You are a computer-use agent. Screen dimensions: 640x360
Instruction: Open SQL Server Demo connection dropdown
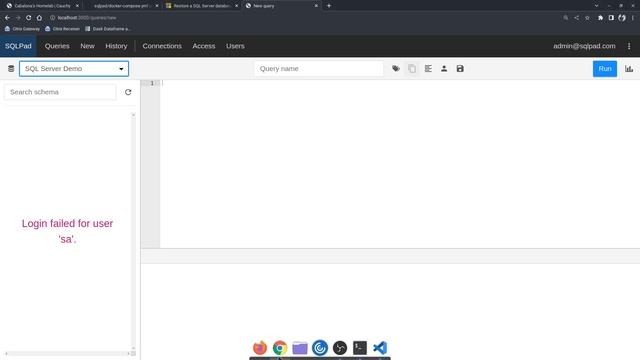(74, 69)
